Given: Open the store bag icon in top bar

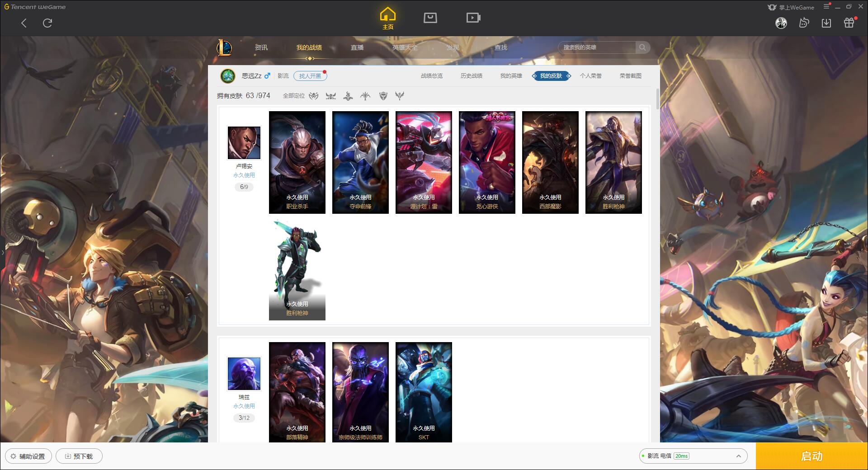Looking at the screenshot, I should pos(430,18).
